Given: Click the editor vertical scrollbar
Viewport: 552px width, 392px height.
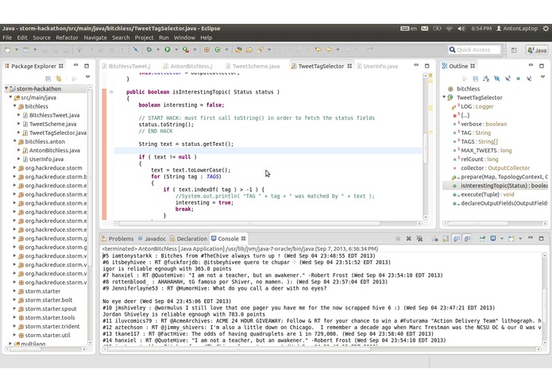Looking at the screenshot, I should coord(425,148).
